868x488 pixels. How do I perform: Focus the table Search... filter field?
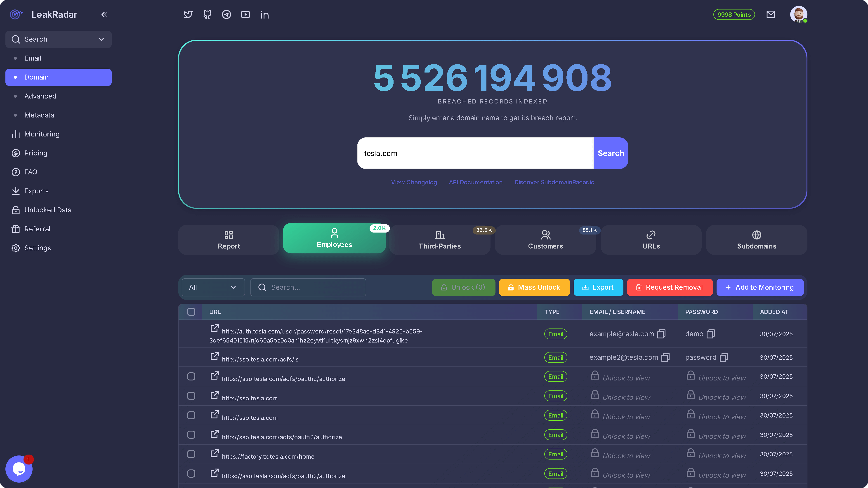click(308, 287)
